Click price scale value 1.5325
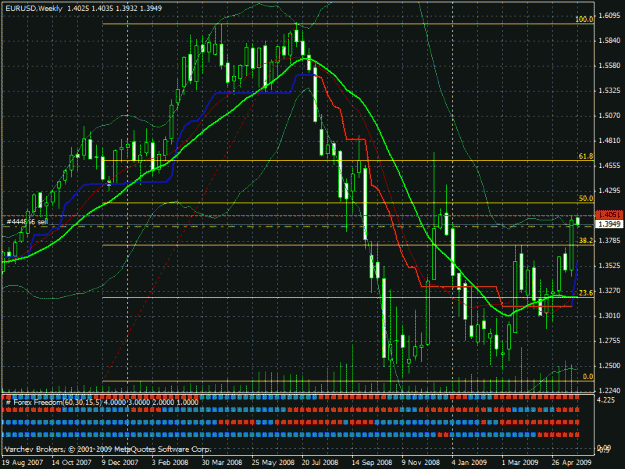Viewport: 625px width, 469px height. pos(610,91)
